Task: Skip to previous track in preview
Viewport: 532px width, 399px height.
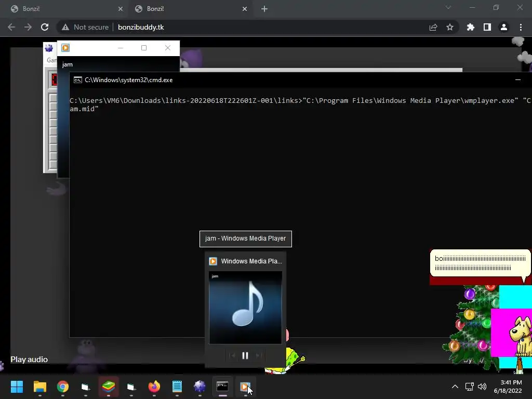Action: click(x=232, y=355)
